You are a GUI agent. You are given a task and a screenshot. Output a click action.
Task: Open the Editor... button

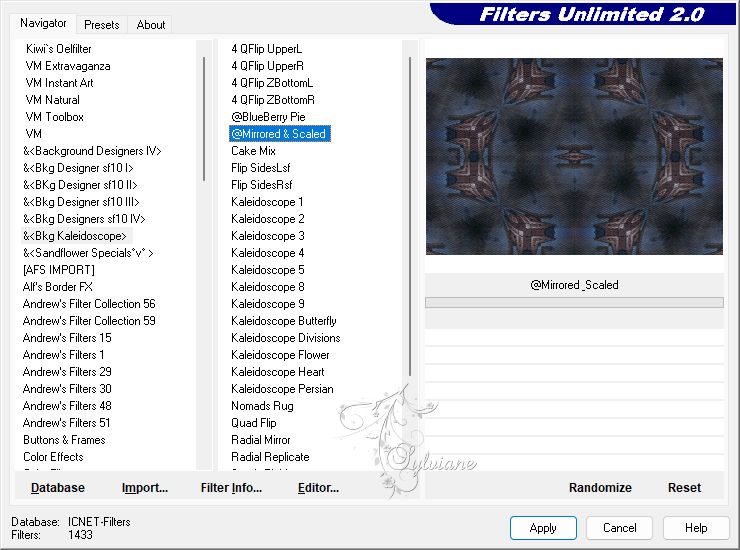coord(318,488)
